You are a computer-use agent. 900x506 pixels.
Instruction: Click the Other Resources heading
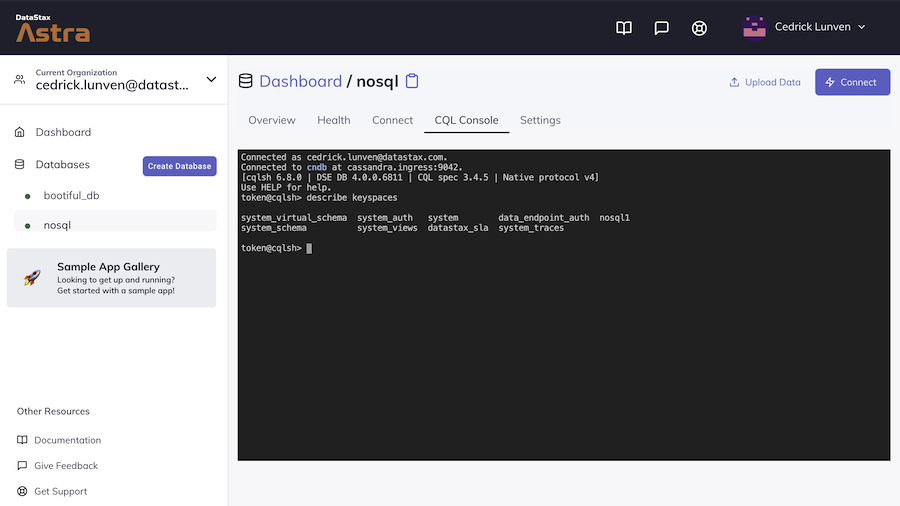point(53,411)
